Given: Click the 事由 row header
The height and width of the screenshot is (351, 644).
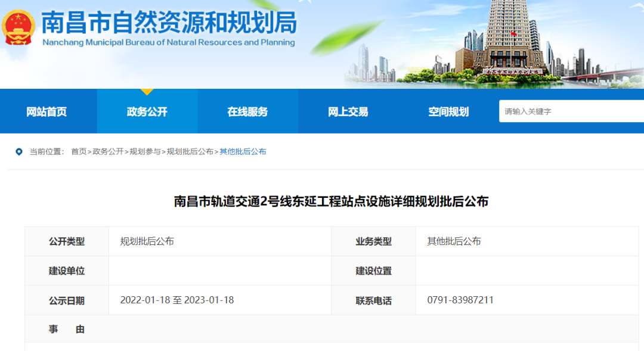Looking at the screenshot, I should point(66,329).
